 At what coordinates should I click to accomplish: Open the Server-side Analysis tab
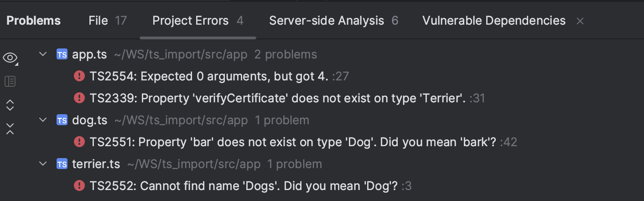(333, 21)
